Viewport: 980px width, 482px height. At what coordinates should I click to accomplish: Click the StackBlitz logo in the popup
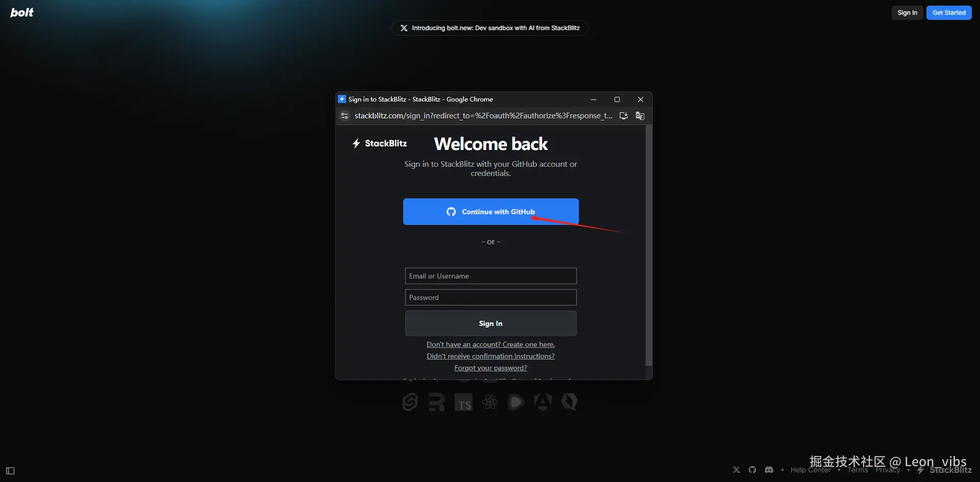pyautogui.click(x=379, y=143)
